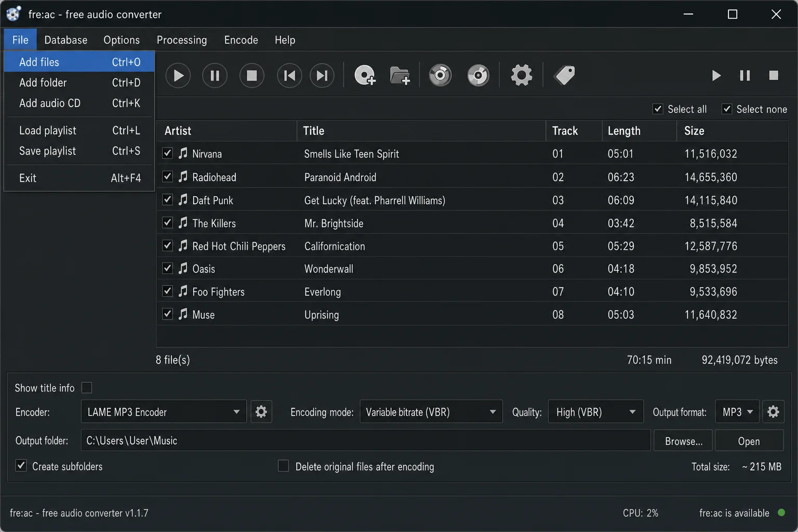The image size is (798, 532).
Task: Open the Database menu
Action: tap(66, 40)
